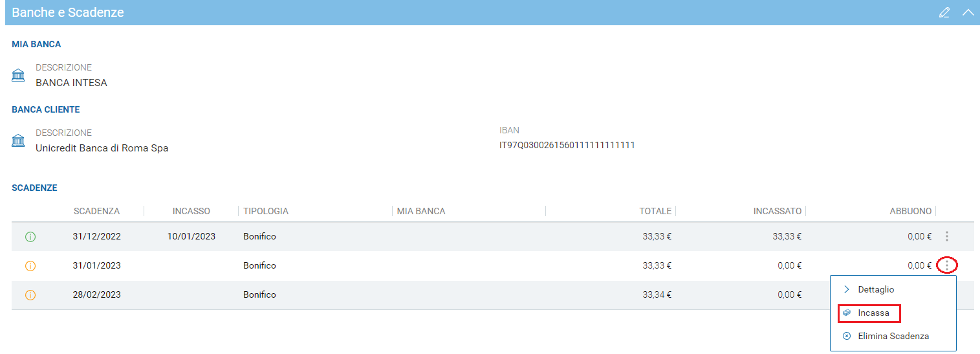Select the 10/01/2023 collection date cell

click(191, 236)
